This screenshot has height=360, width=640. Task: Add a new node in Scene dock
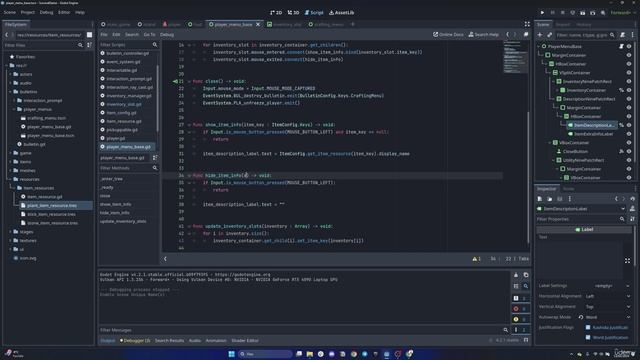coord(540,35)
